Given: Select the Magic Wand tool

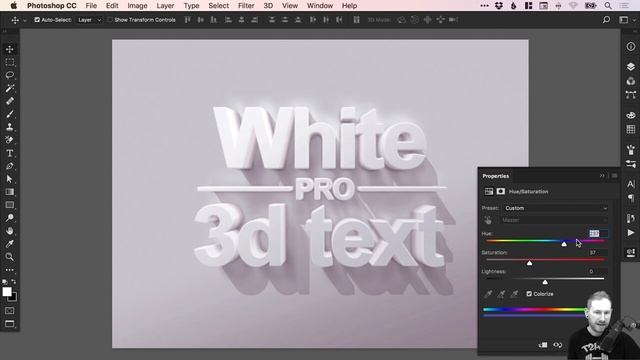Looking at the screenshot, I should [x=9, y=88].
